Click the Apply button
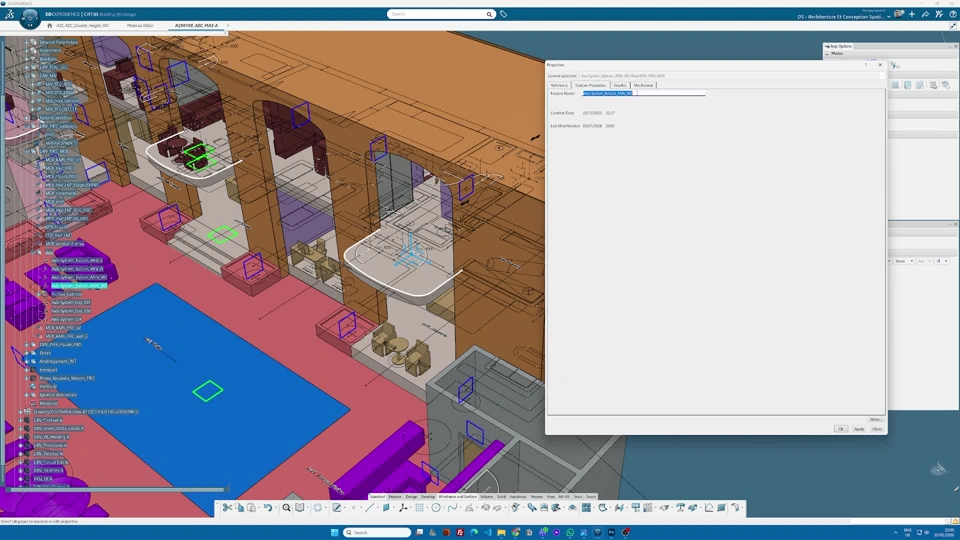The image size is (960, 540). [859, 429]
